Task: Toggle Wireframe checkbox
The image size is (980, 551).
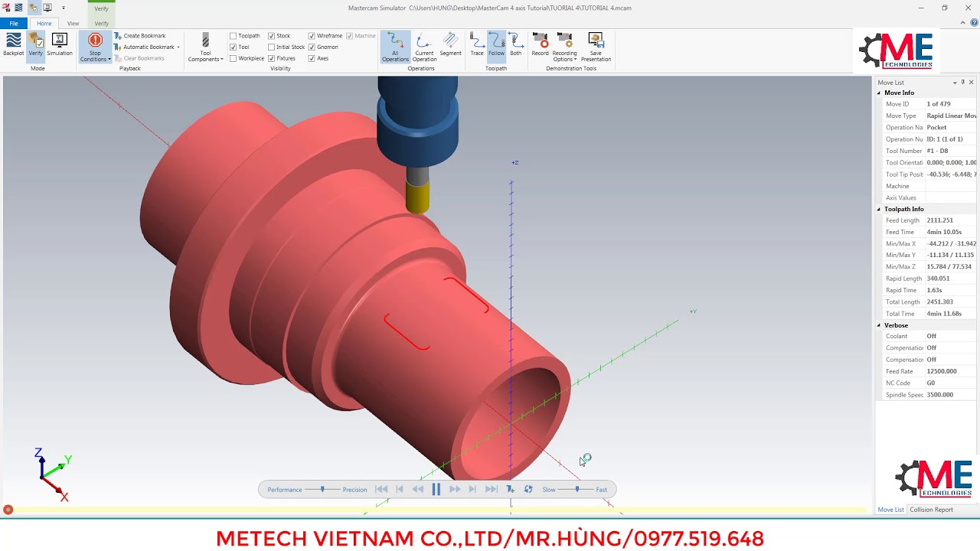Action: [x=312, y=36]
